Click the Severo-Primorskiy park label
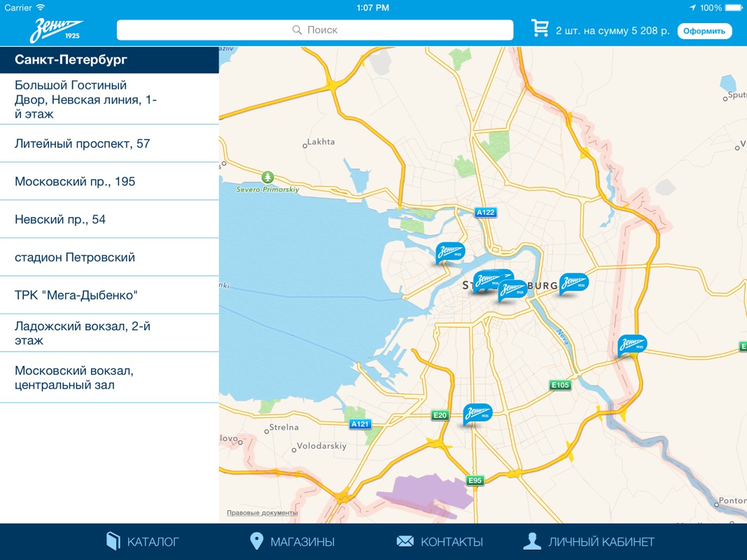 (267, 189)
